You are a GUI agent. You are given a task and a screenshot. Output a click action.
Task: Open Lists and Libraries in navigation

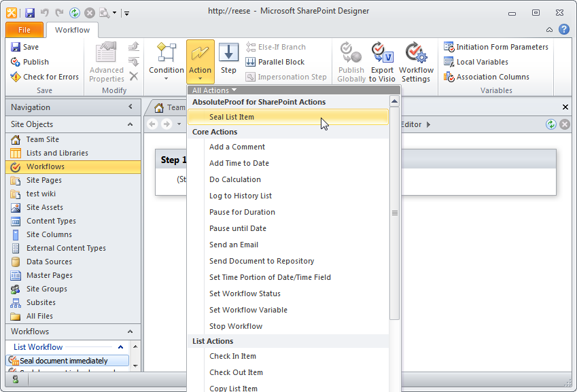pos(57,153)
